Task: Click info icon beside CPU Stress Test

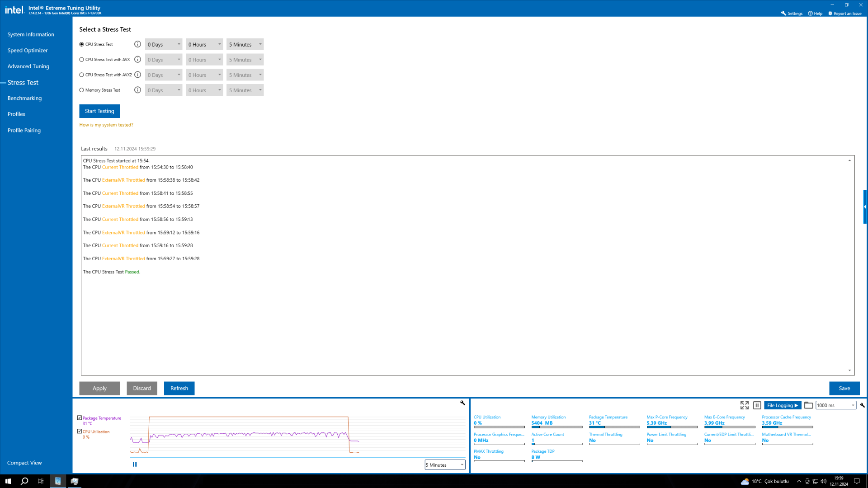Action: 137,44
